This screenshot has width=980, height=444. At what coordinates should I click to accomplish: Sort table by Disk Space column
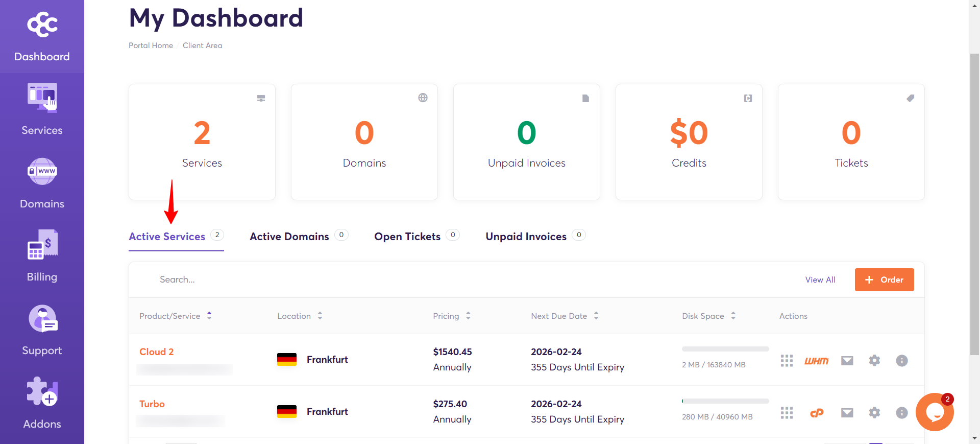[709, 316]
